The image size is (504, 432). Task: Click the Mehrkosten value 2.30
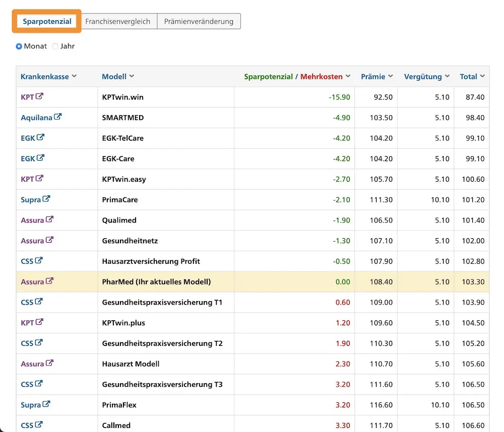[x=343, y=364]
